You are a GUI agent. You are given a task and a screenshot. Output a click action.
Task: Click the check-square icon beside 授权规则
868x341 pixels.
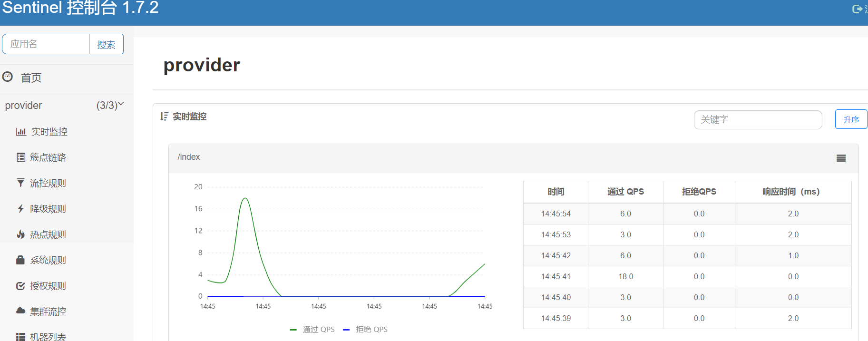[20, 286]
